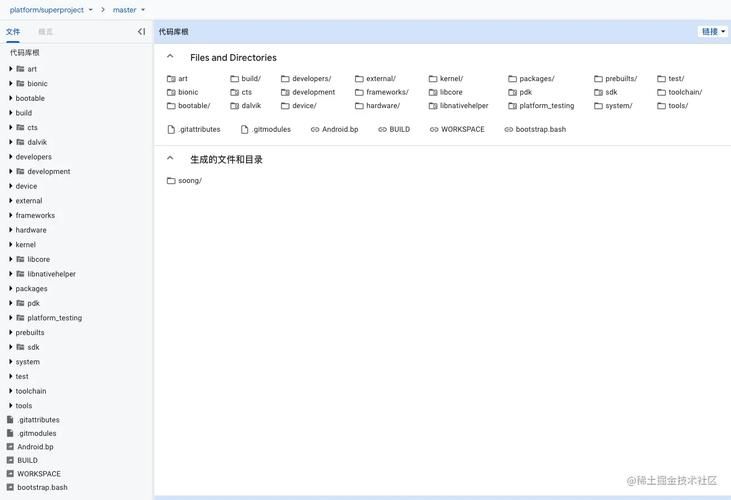Open the platform/superproject dropdown
This screenshot has width=731, height=500.
click(x=51, y=10)
